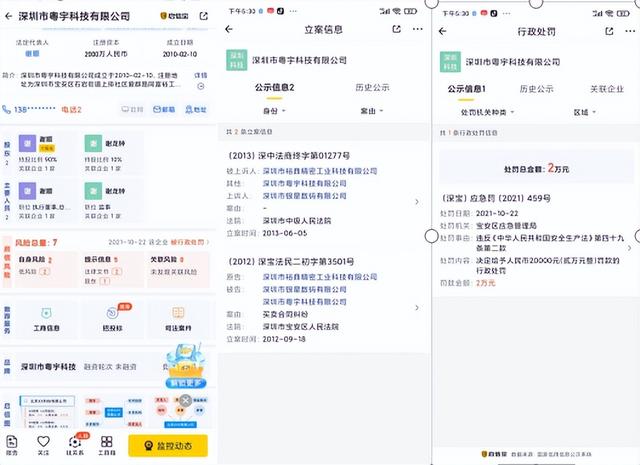Open the 区域 region filter dropdown
This screenshot has width=640, height=465.
pos(585,112)
